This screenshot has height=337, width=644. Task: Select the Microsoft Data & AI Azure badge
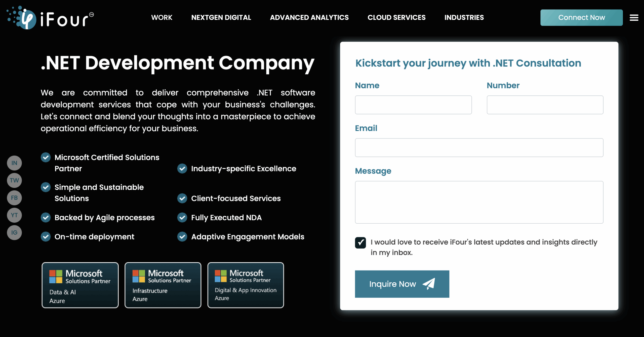(x=80, y=285)
